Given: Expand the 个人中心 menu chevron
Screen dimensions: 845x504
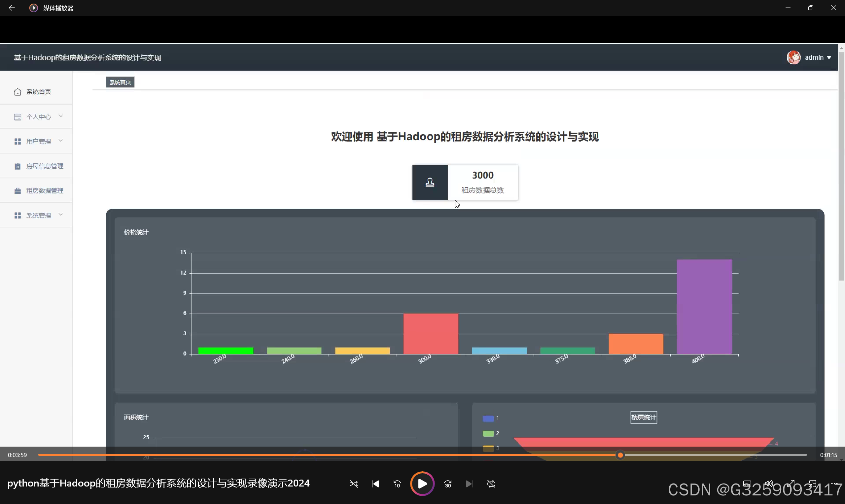Looking at the screenshot, I should click(x=61, y=116).
